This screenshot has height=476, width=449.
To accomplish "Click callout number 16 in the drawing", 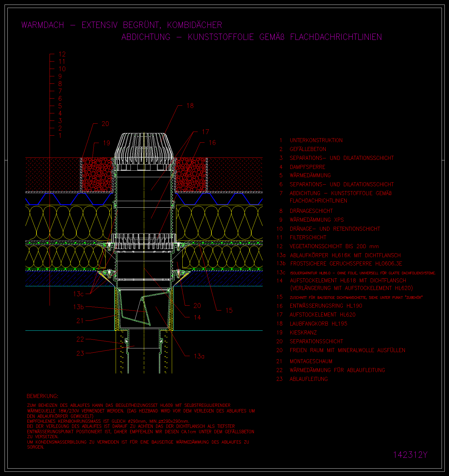I will tap(212, 143).
